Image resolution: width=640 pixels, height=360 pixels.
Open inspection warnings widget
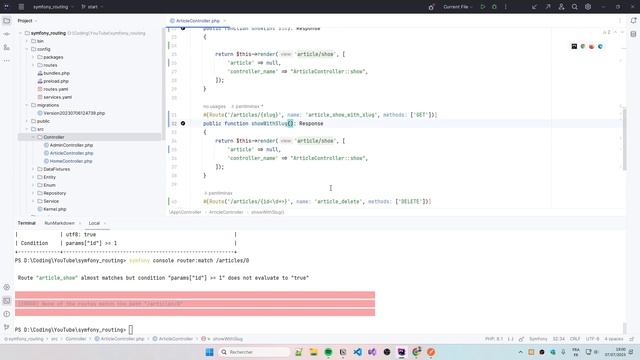[x=607, y=32]
